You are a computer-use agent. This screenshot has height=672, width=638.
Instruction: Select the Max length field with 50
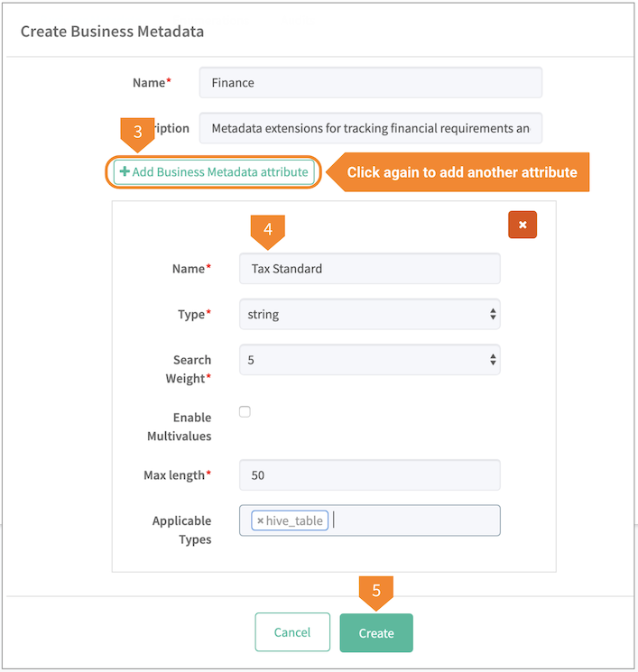pyautogui.click(x=369, y=475)
